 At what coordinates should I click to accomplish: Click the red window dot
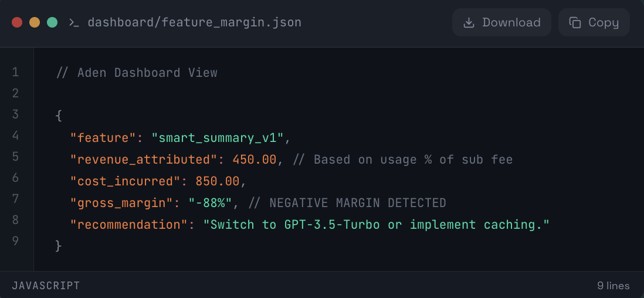point(17,23)
